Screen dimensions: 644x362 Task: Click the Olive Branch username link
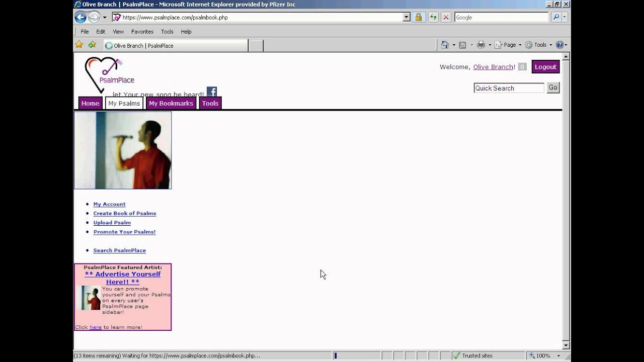pyautogui.click(x=493, y=67)
